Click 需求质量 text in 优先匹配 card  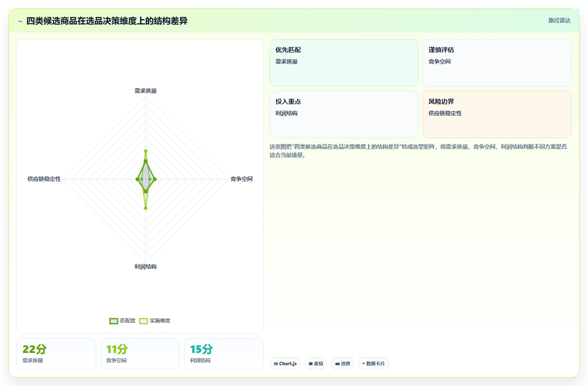click(x=287, y=61)
